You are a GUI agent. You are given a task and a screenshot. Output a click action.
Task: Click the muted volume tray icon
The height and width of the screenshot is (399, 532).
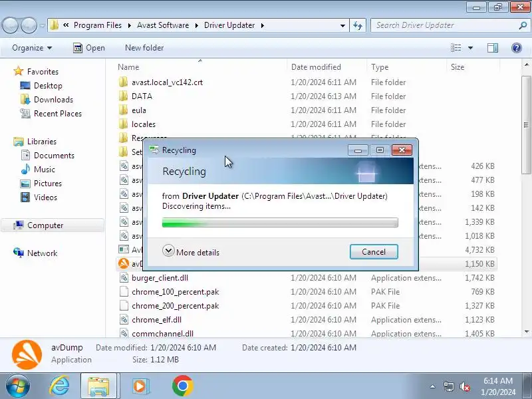tap(464, 386)
